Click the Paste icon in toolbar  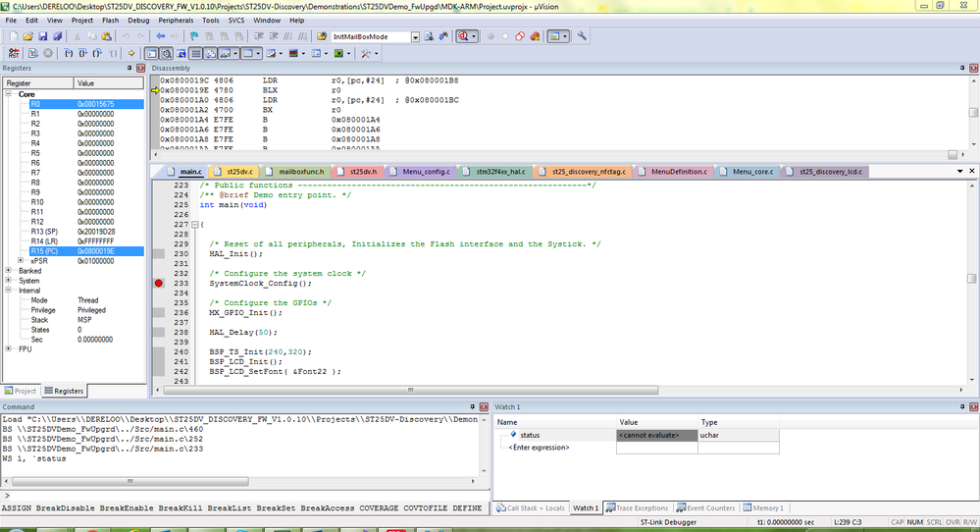[107, 36]
